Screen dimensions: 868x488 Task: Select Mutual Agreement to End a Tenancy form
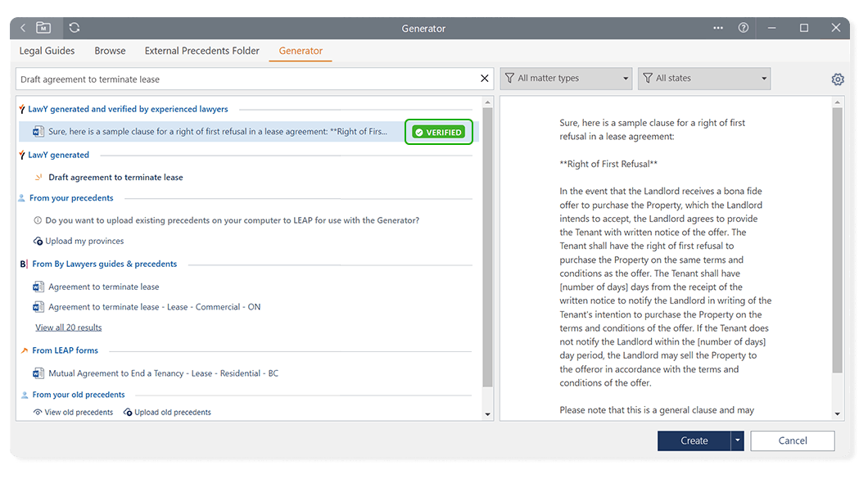tap(163, 373)
